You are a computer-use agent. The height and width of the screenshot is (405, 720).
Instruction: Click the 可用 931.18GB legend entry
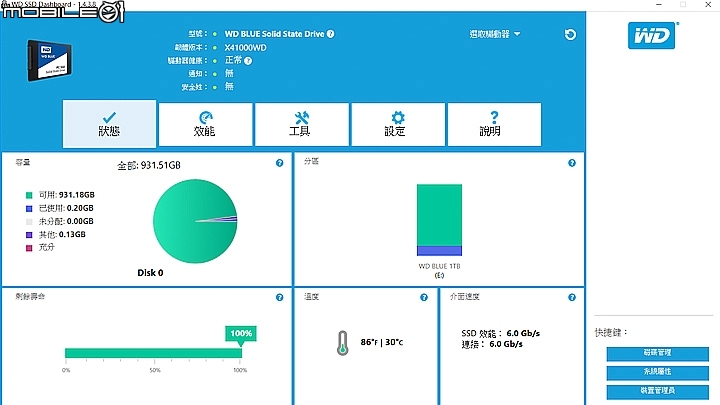pyautogui.click(x=67, y=195)
